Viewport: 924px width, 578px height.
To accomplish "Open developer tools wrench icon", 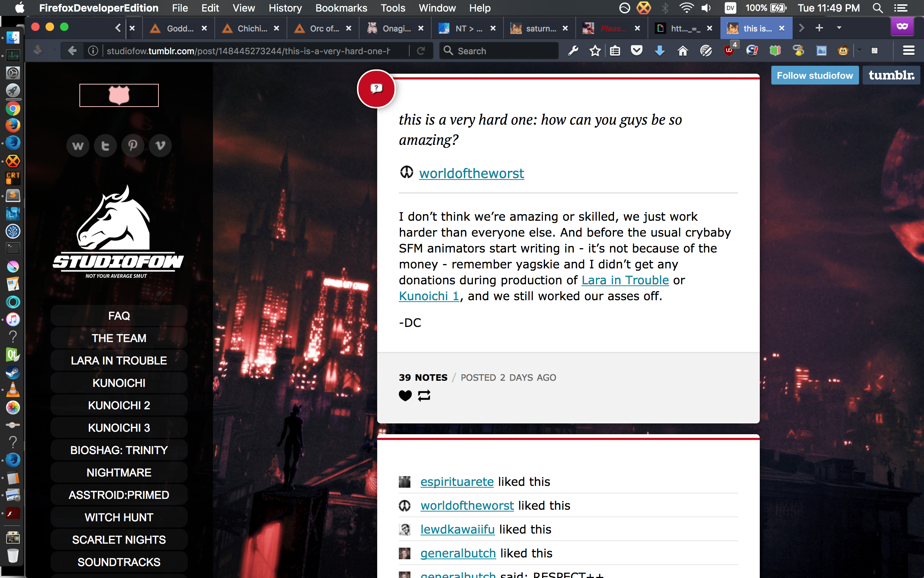I will click(x=573, y=51).
